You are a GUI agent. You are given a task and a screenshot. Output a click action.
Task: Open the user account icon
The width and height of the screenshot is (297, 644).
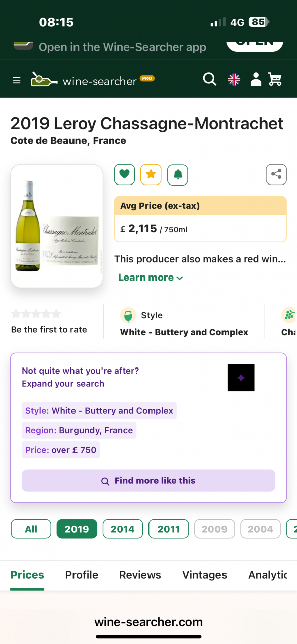pyautogui.click(x=256, y=79)
